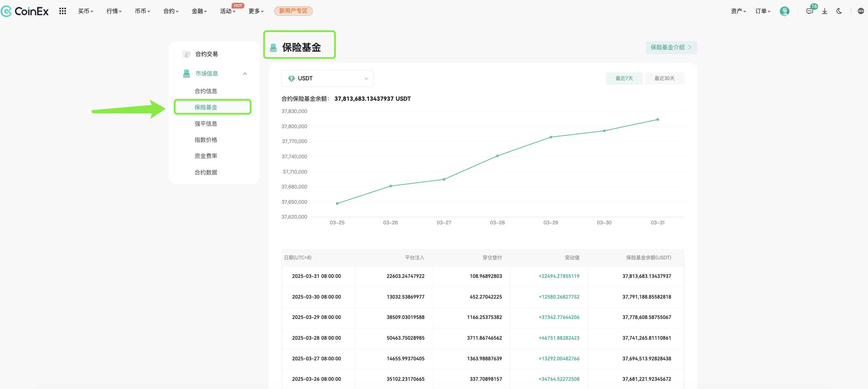Click the 03-31 chart data point
This screenshot has width=868, height=389.
(x=657, y=119)
